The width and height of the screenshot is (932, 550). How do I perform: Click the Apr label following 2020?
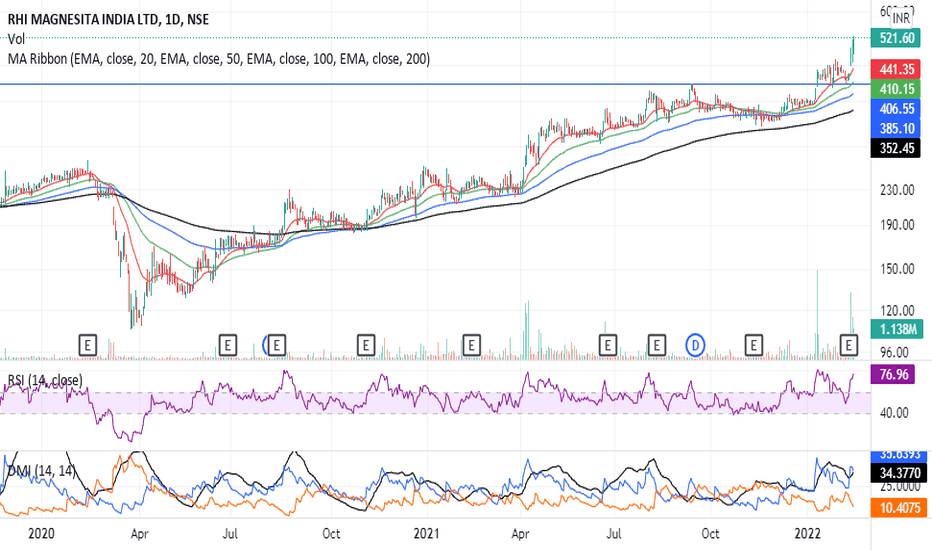pos(139,533)
